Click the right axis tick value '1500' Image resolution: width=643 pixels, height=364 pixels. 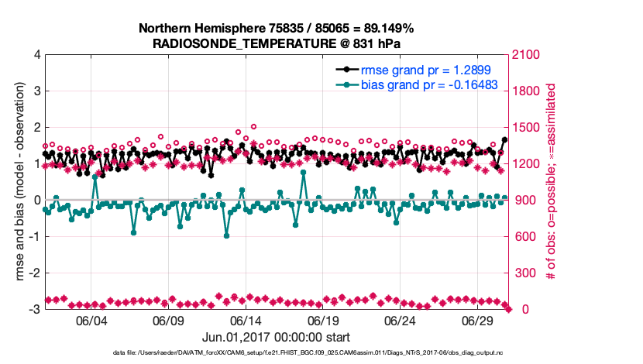527,128
